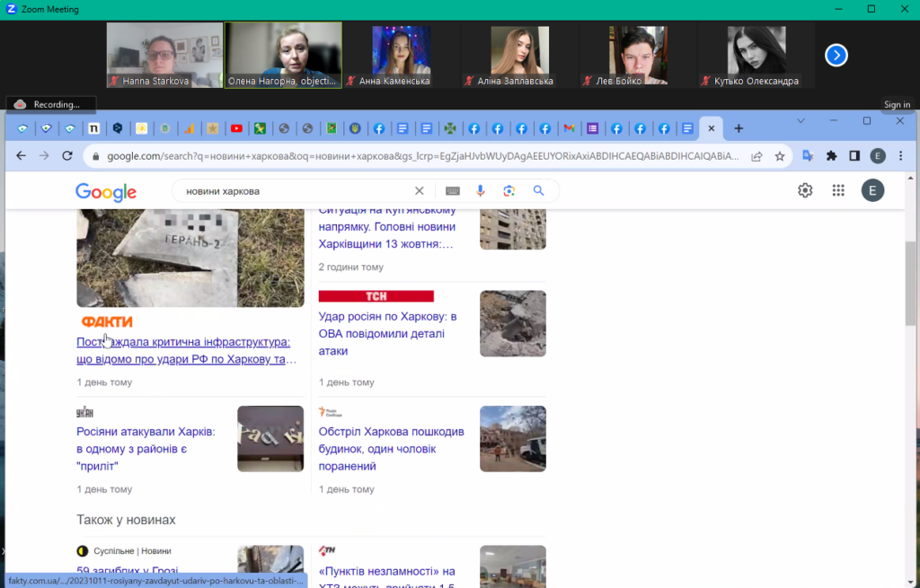Submit search with the magnifier icon
920x588 pixels.
(538, 191)
